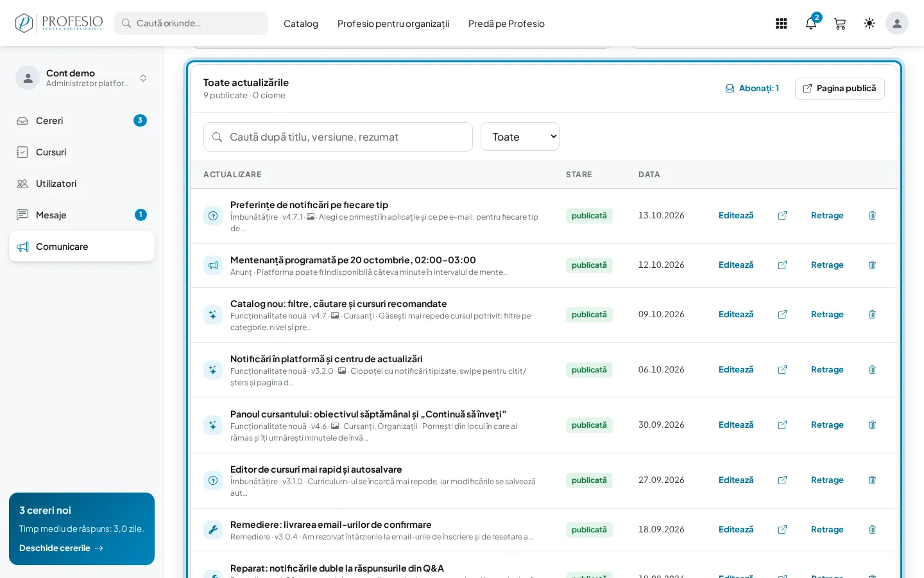
Task: Open the Catalog menu
Action: point(301,24)
